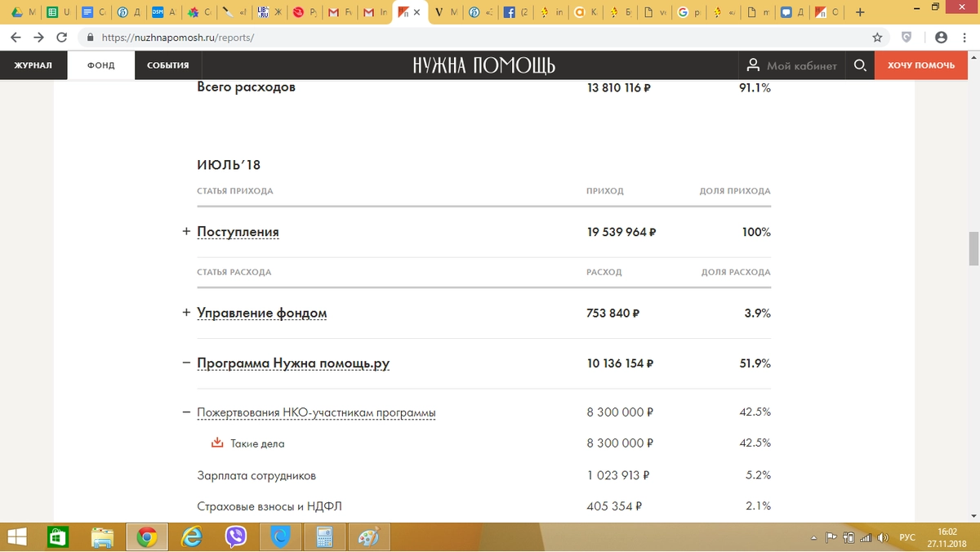
Task: Open the СОБЫТИЯ navigation tab
Action: click(x=167, y=65)
